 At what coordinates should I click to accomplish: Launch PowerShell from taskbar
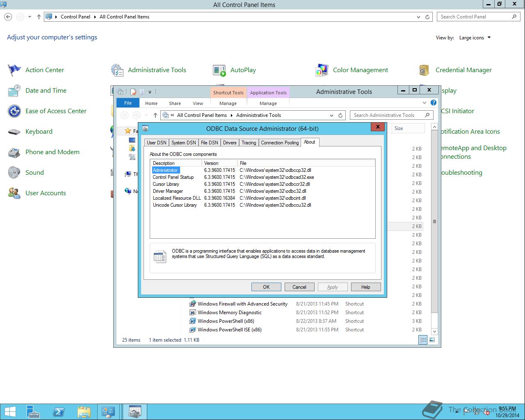coord(59,412)
